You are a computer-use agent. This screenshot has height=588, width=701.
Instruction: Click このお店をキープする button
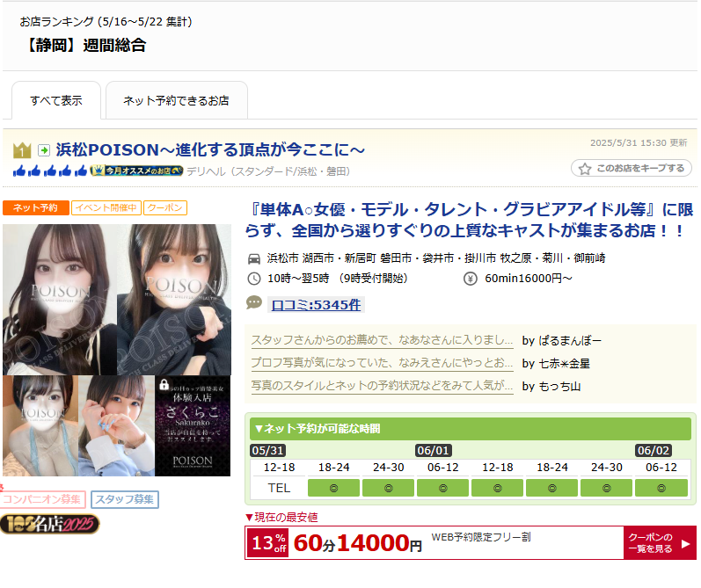[x=632, y=169]
